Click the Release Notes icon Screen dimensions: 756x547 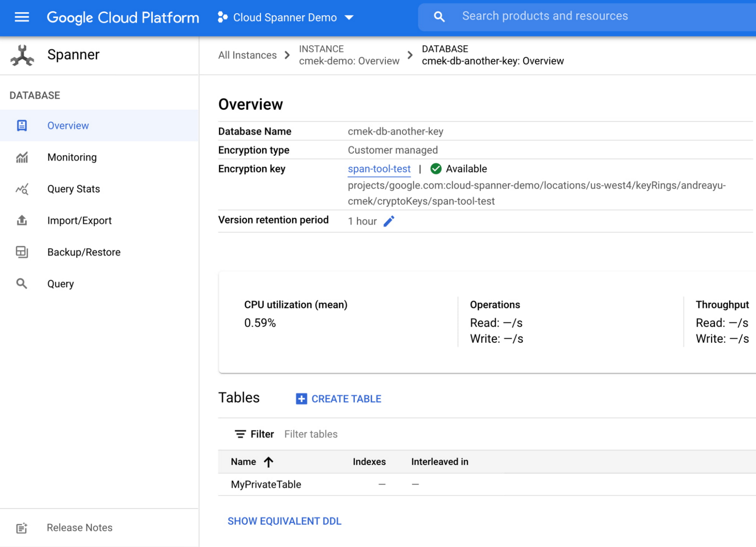point(22,528)
